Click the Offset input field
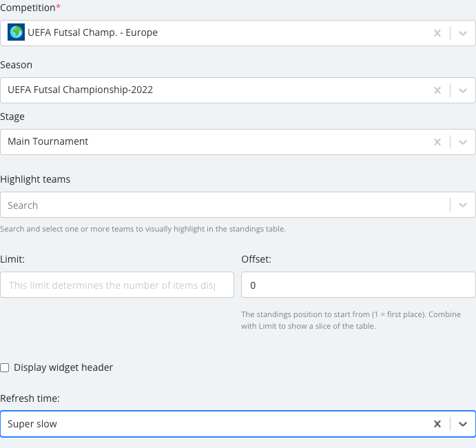 point(358,285)
